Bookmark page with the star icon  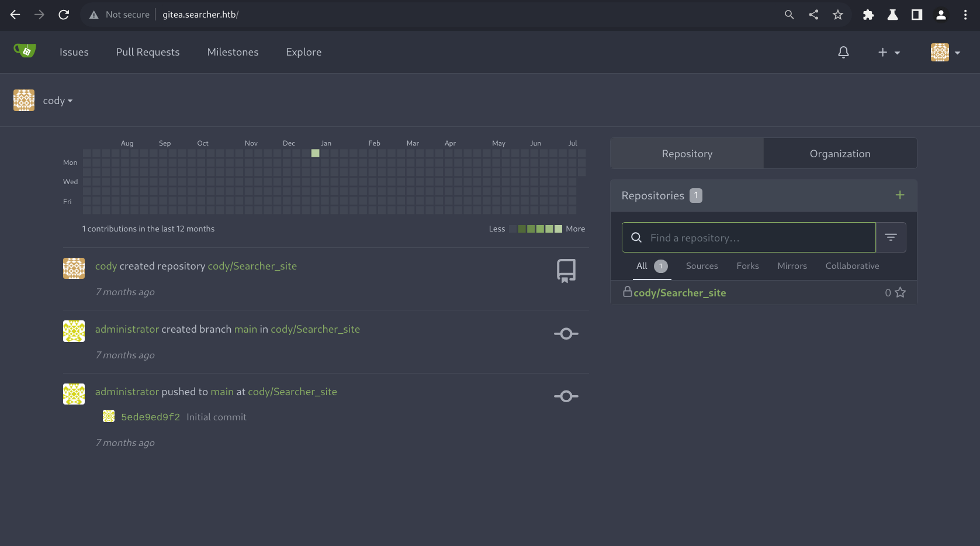tap(838, 15)
